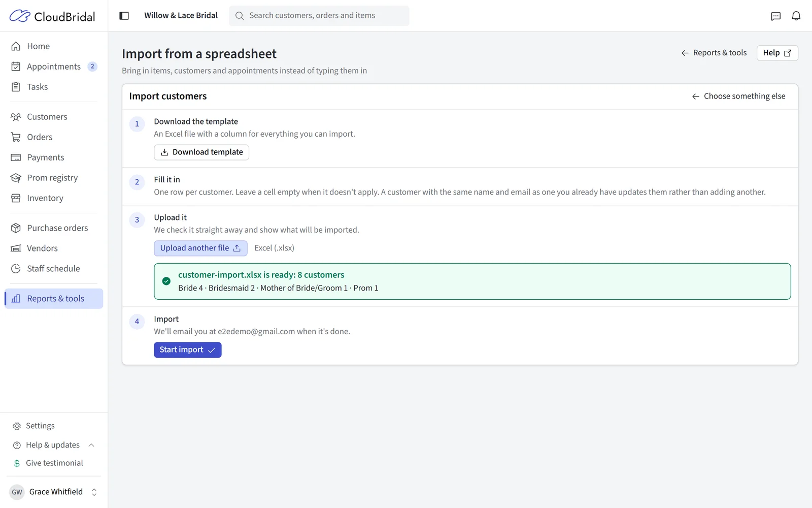812x508 pixels.
Task: Open Prom registry in sidebar
Action: pos(54,178)
